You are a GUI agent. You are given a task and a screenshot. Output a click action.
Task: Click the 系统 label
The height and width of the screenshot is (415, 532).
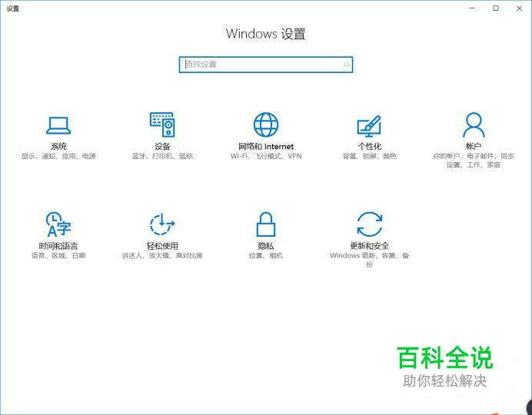(58, 147)
